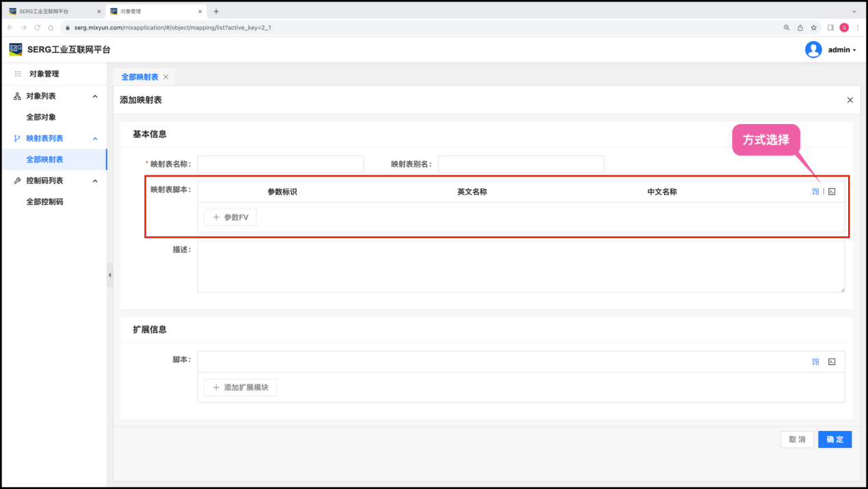Open 全部控制码 in the sidebar
868x489 pixels.
44,202
